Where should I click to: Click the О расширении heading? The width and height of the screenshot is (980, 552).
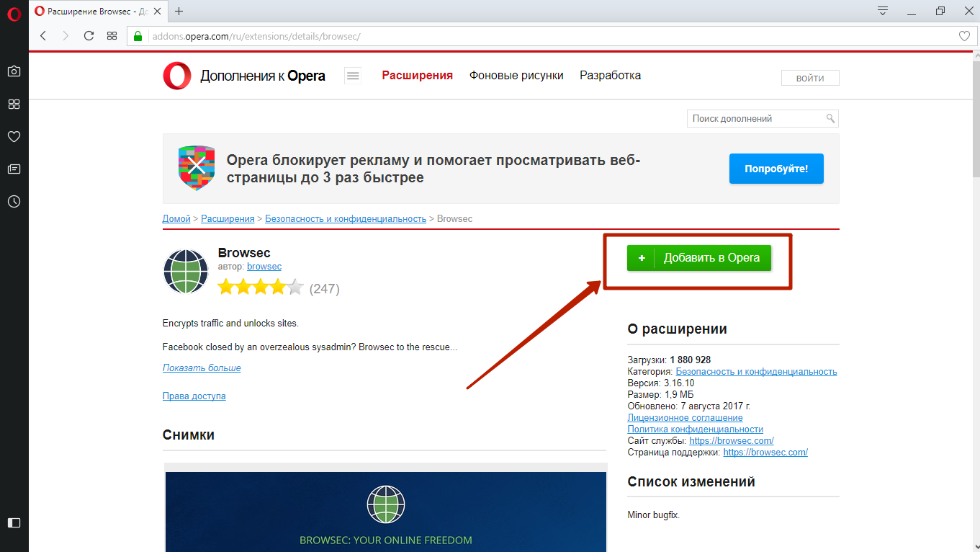[x=678, y=329]
